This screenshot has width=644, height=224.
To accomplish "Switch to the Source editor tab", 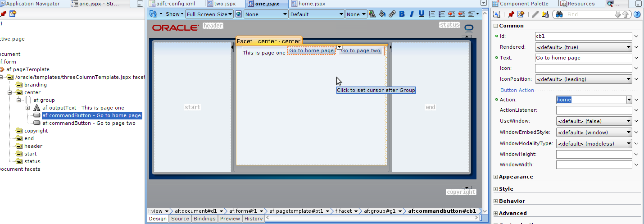I will click(x=180, y=219).
